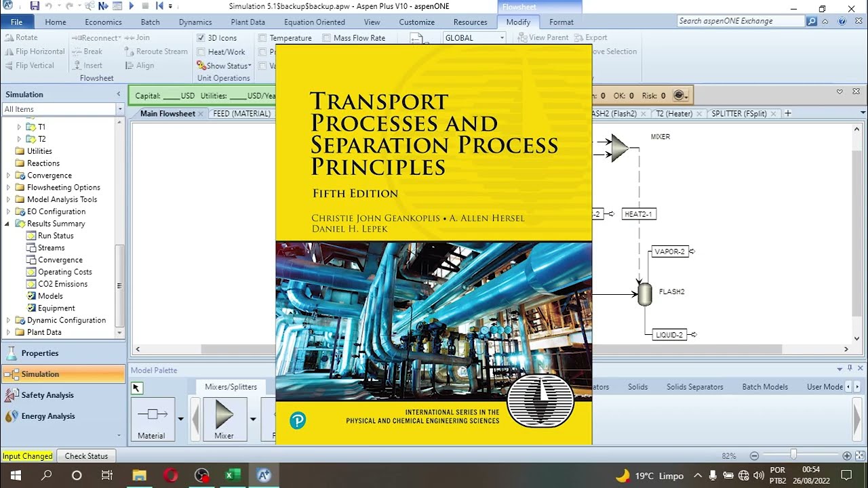Open the Material stream type dropdown arrow
The image size is (868, 488).
pyautogui.click(x=181, y=419)
